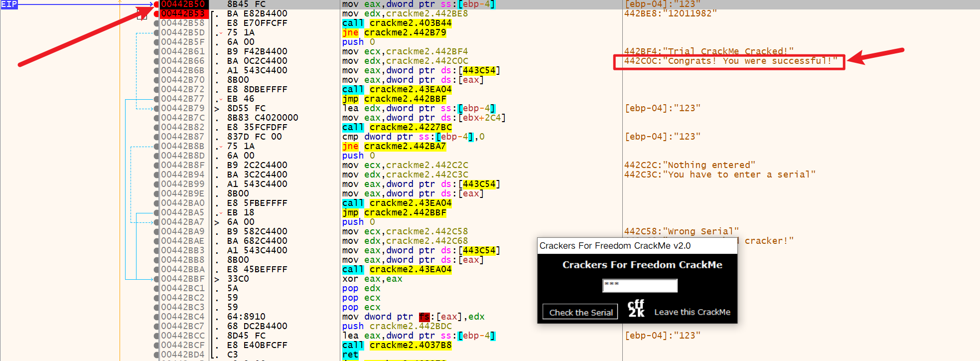Toggle breakpoint dot at address 00442B72

point(156,90)
